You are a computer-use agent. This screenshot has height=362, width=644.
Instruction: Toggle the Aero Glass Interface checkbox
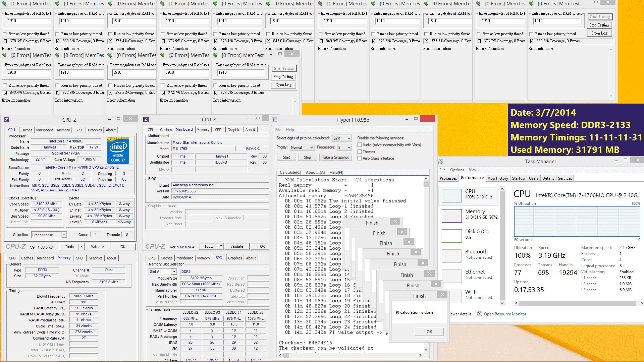[x=360, y=158]
